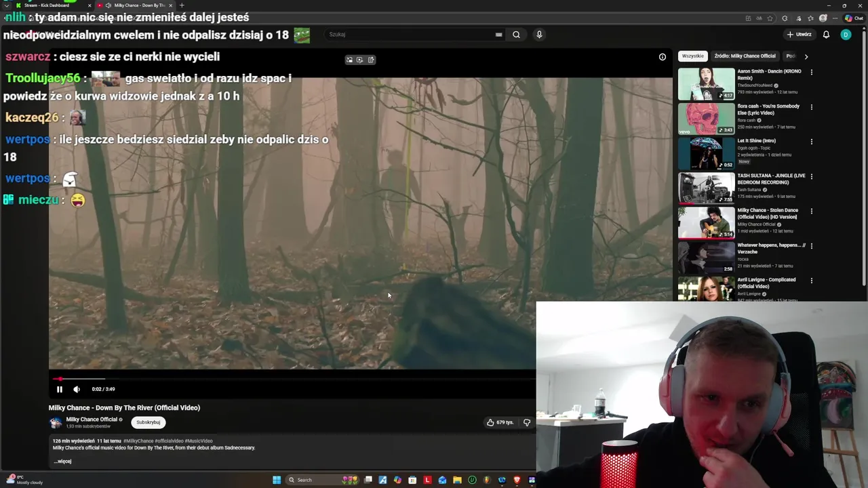Open more options for flora cash video

pyautogui.click(x=811, y=107)
